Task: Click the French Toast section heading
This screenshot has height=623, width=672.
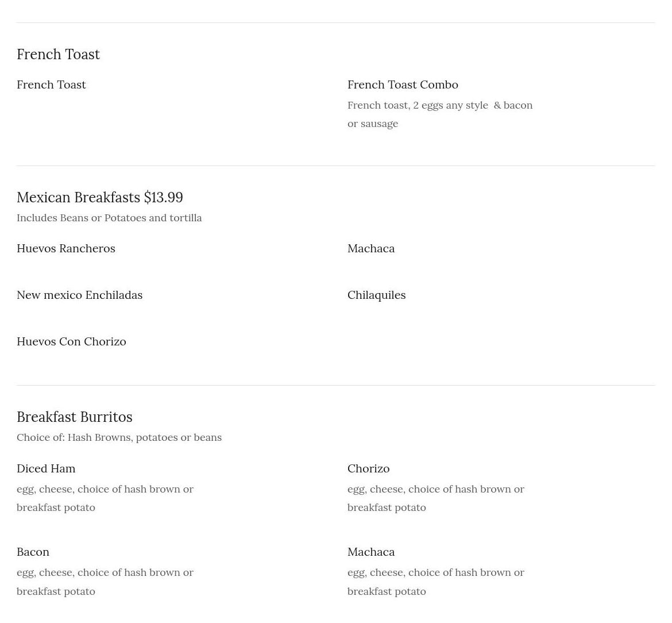Action: (x=58, y=55)
